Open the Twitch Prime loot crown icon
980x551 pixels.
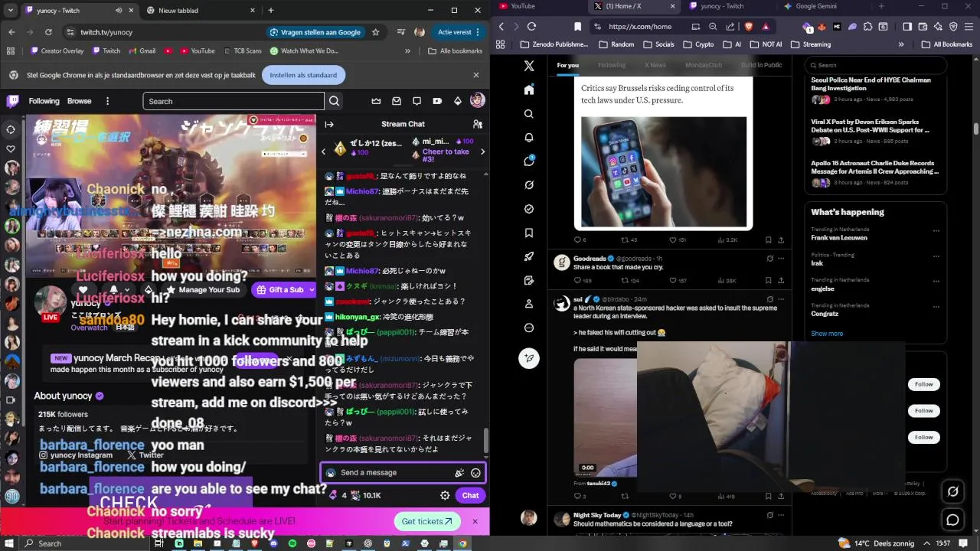[376, 101]
